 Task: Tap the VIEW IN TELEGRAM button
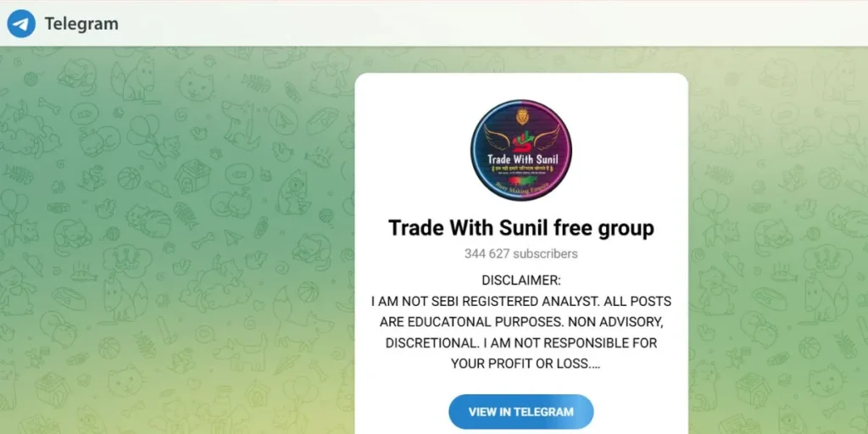521,412
